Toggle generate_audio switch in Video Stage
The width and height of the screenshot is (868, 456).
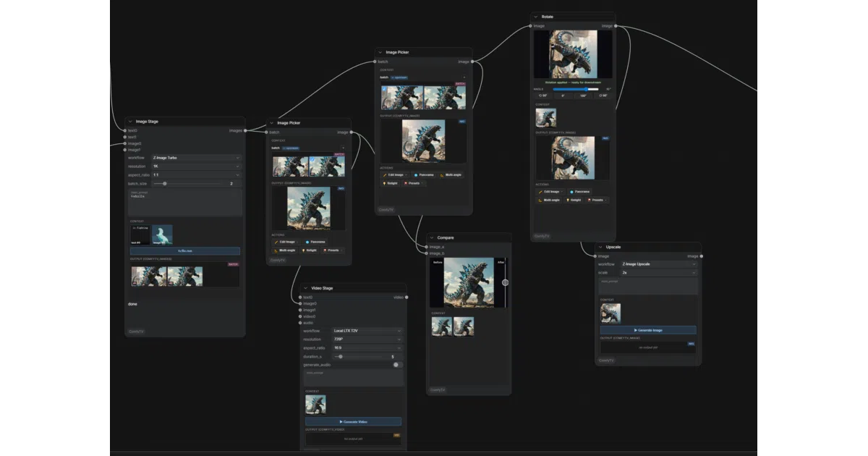coord(397,365)
